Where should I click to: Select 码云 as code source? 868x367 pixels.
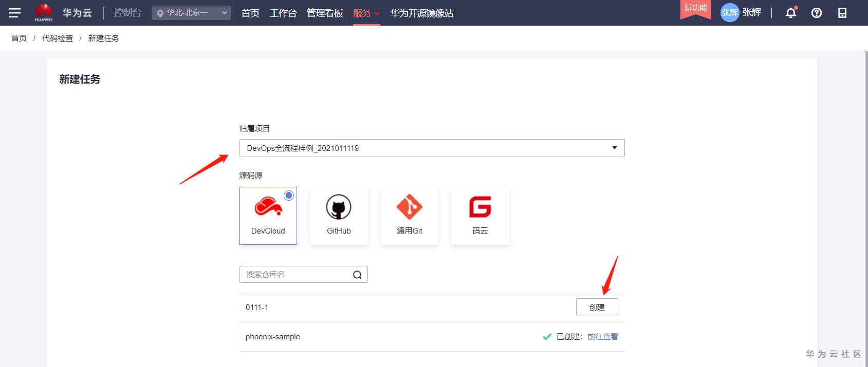480,216
